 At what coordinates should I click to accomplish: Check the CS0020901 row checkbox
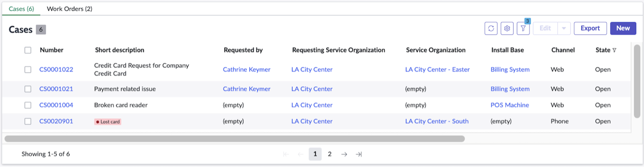(28, 121)
